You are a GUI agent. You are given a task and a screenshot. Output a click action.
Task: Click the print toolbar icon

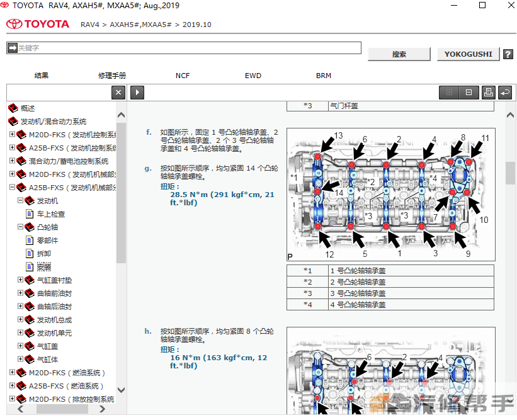pos(488,93)
